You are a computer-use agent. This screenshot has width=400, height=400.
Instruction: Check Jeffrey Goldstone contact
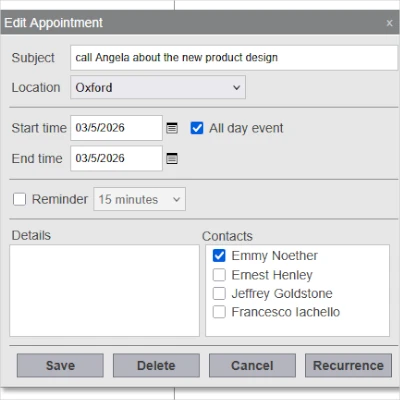click(x=219, y=294)
